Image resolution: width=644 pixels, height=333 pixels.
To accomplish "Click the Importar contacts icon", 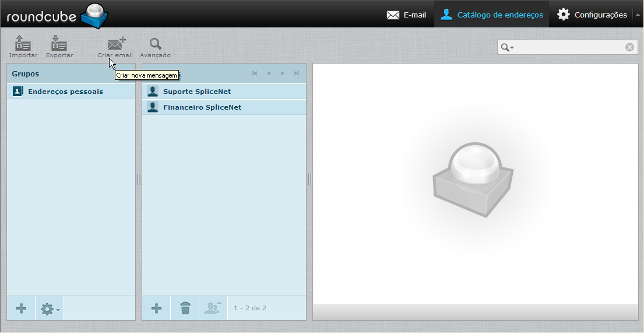I will tap(23, 43).
